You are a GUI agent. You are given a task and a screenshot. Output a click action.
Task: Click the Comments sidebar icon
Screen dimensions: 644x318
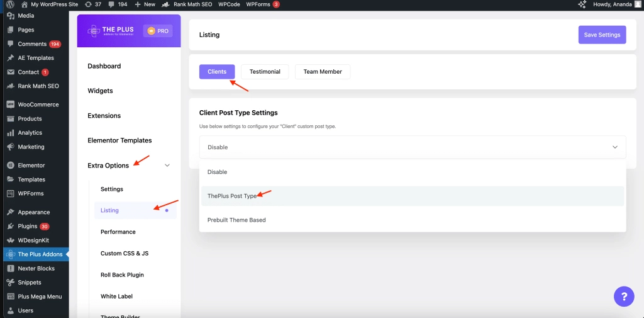pos(11,43)
